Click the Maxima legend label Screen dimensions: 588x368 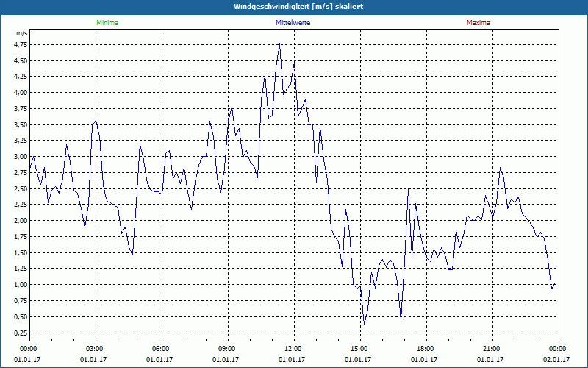478,23
